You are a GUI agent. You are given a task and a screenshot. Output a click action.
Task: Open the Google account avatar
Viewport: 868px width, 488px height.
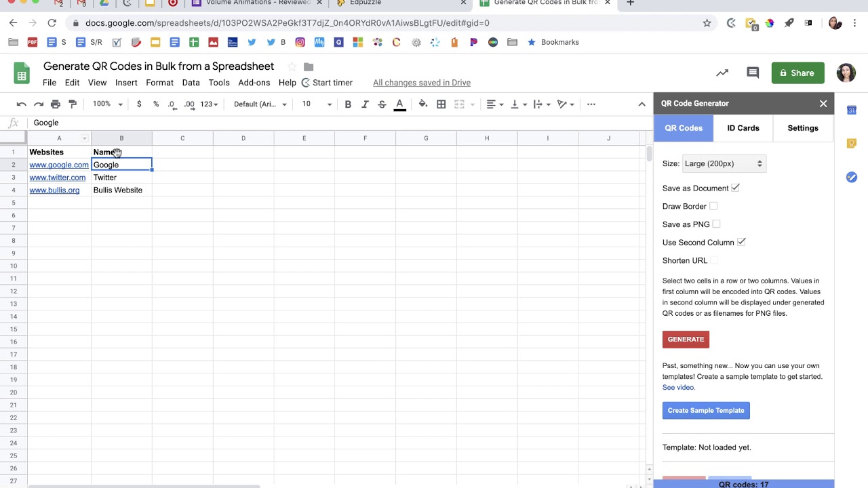[x=846, y=73]
